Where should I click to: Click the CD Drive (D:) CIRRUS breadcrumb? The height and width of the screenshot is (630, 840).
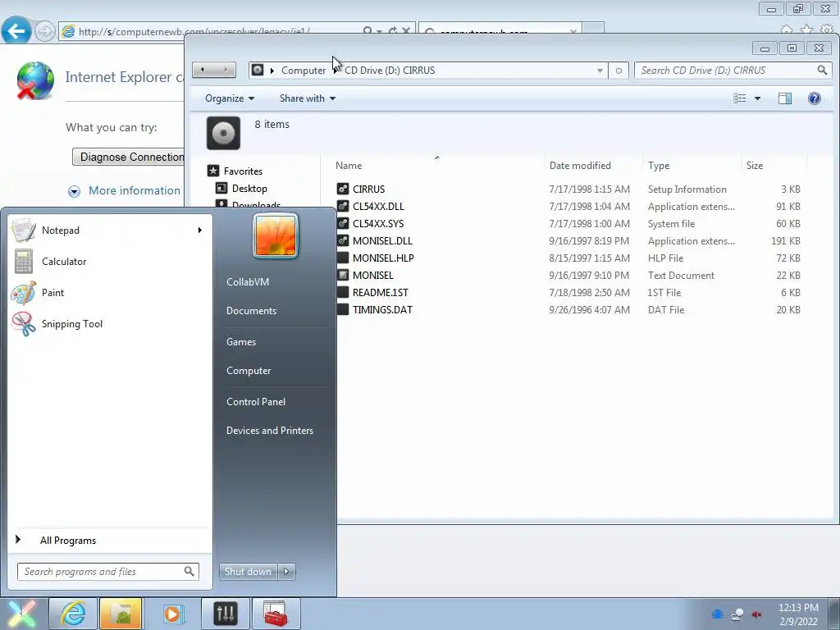tap(390, 71)
